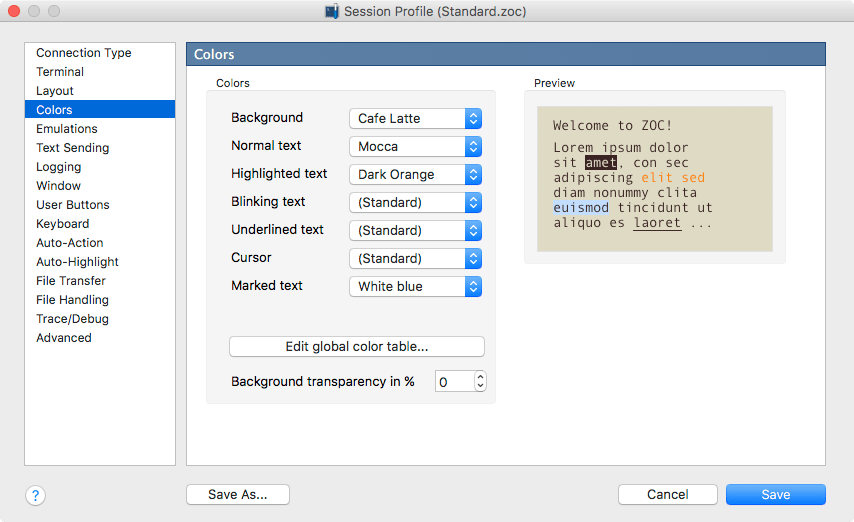
Task: Click the blue Save button
Action: tap(776, 495)
